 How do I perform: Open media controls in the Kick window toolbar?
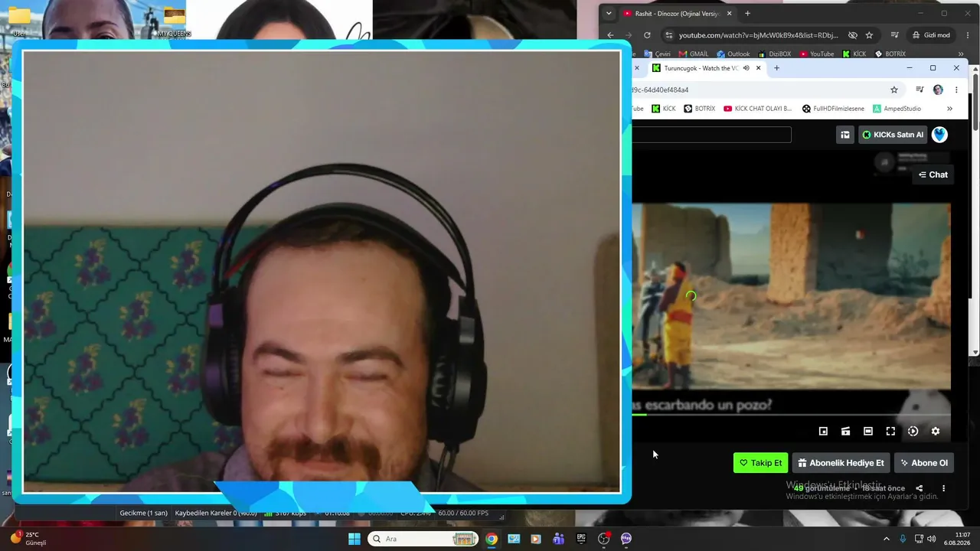[x=920, y=90]
